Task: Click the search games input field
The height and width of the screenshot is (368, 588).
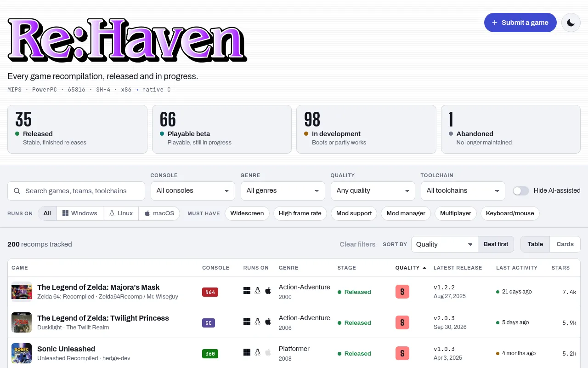Action: point(76,191)
